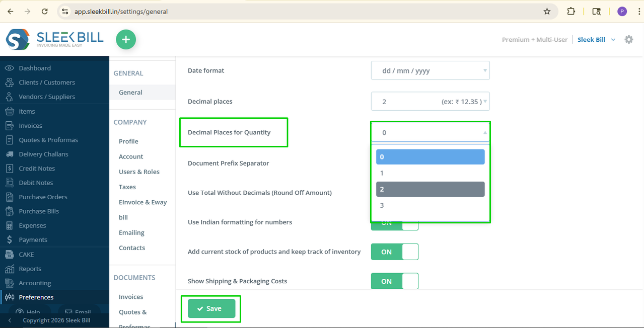Click the GENERAL section heading
This screenshot has width=644, height=328.
point(128,73)
